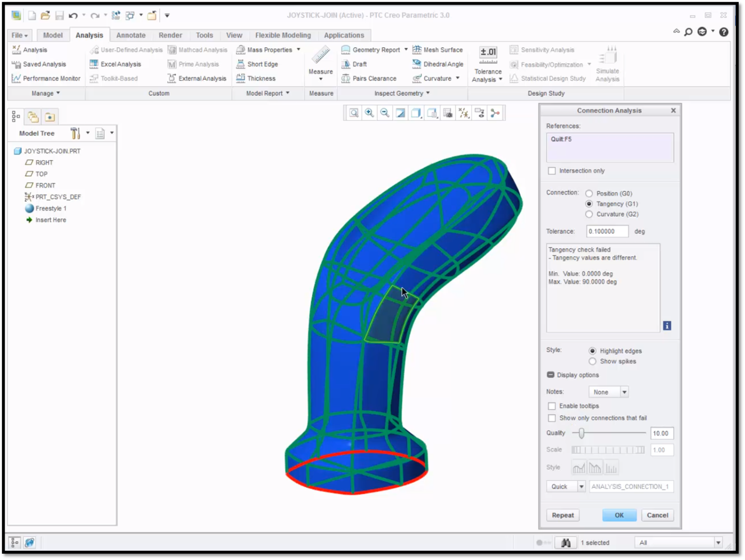Open the Quick analysis type dropdown
This screenshot has width=745, height=560.
tap(566, 486)
